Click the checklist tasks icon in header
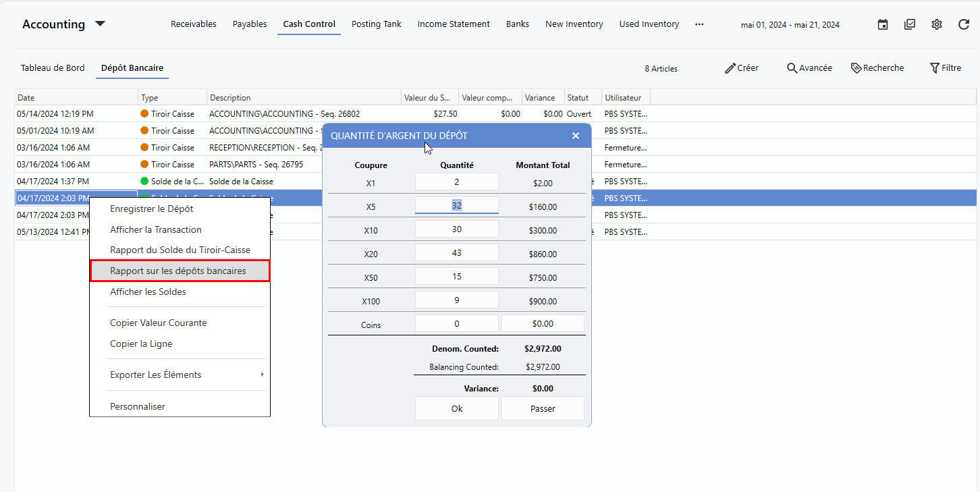 pos(910,24)
